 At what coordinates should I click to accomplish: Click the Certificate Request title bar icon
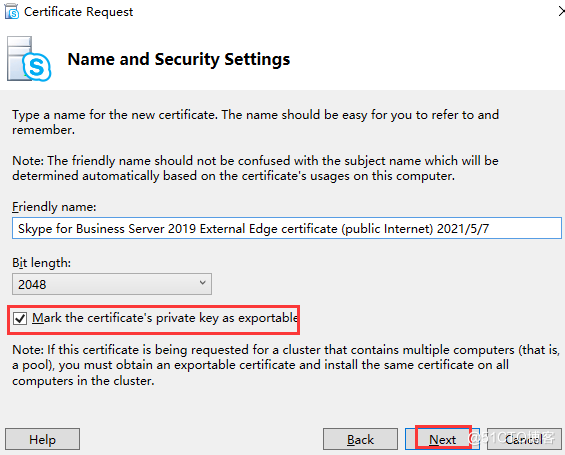(12, 11)
